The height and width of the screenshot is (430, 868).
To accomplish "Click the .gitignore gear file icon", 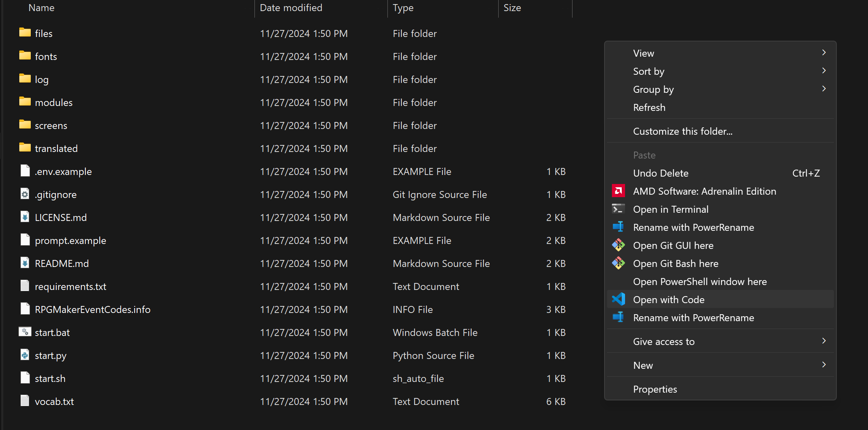I will (x=25, y=194).
